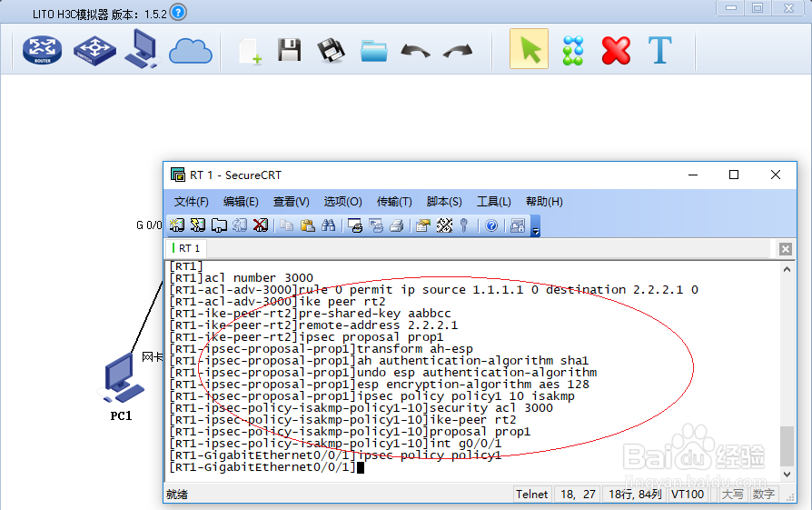Click terminal scrollbar down arrow
812x510 pixels.
(787, 475)
